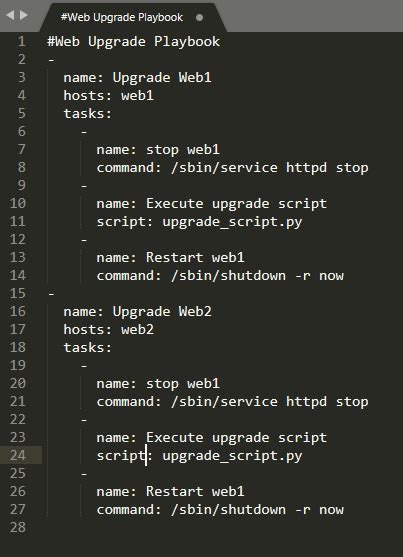Click line number 15 in gutter
This screenshot has width=403, height=557.
tap(18, 293)
